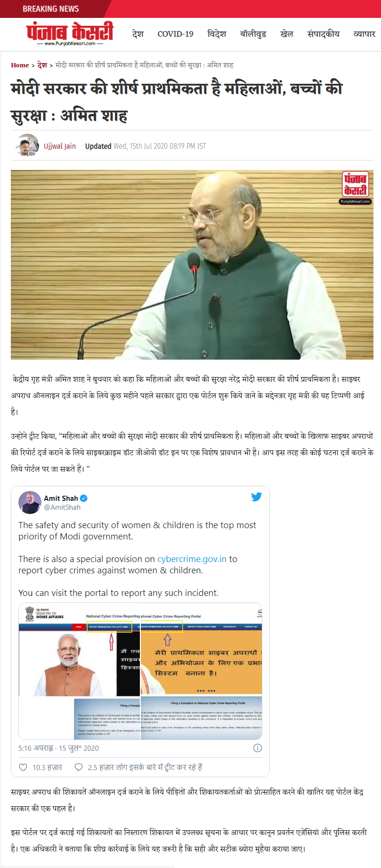Click Amit Shah's verified badge
This screenshot has width=381, height=868.
84,498
